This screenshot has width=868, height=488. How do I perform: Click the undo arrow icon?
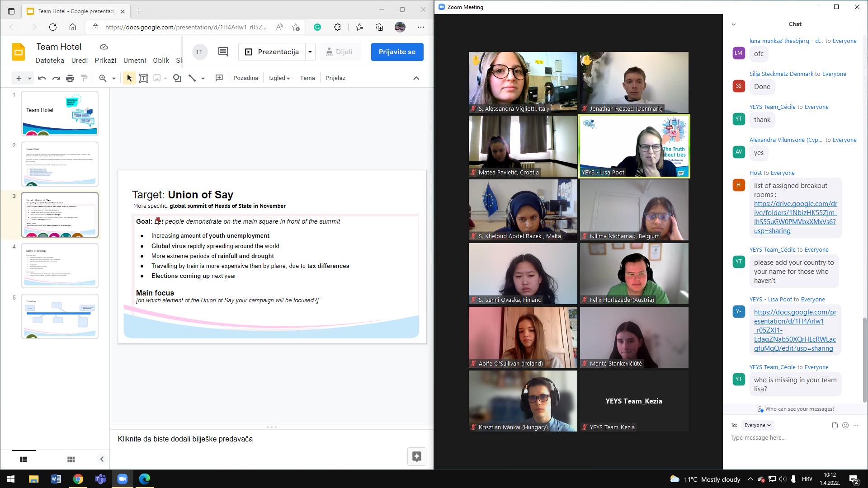click(42, 78)
